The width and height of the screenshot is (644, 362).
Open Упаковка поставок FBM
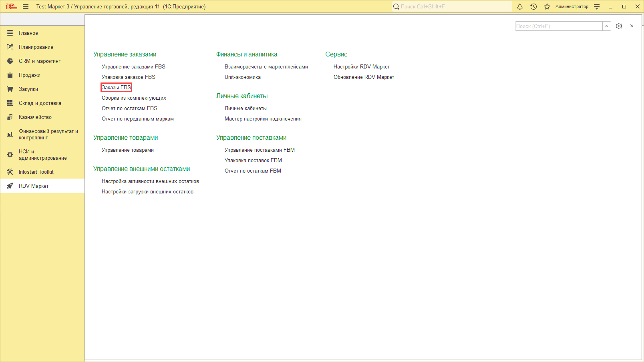tap(253, 160)
